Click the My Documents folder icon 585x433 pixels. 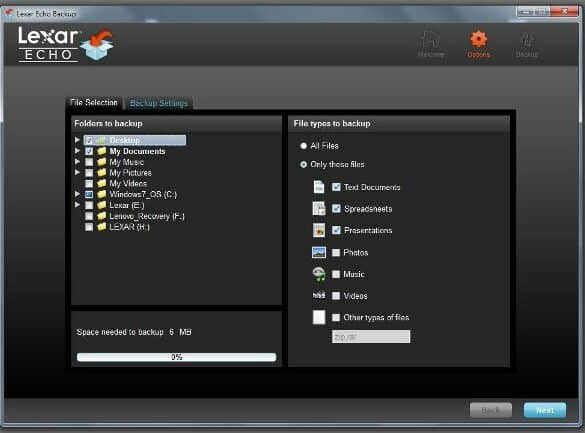tap(101, 151)
